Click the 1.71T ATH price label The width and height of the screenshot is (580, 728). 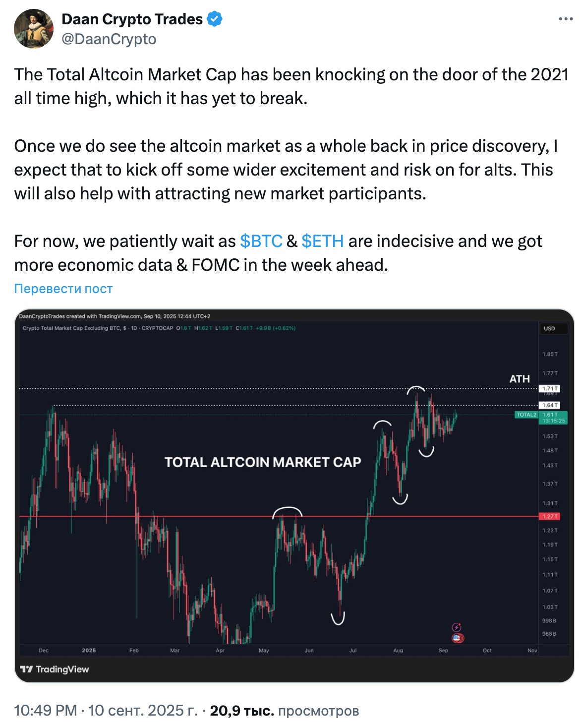coord(550,389)
